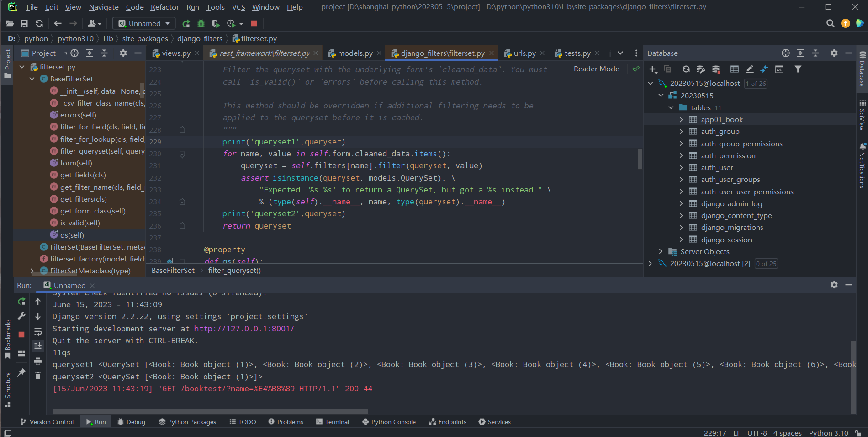
Task: Refresh the Database panel tree
Action: pos(686,69)
